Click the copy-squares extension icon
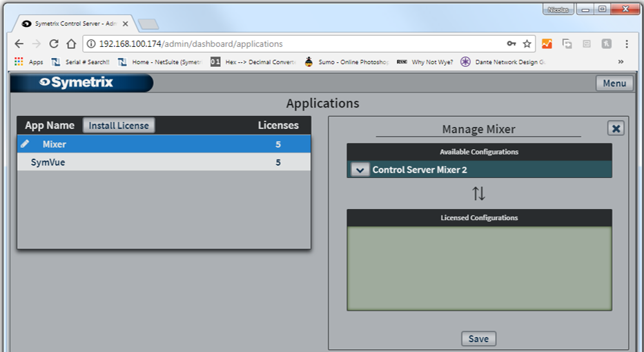Viewport: 644px width, 352px height. tap(567, 43)
